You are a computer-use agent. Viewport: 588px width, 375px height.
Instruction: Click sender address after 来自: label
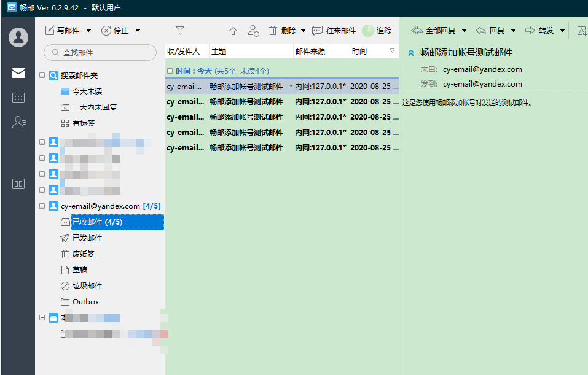(482, 69)
